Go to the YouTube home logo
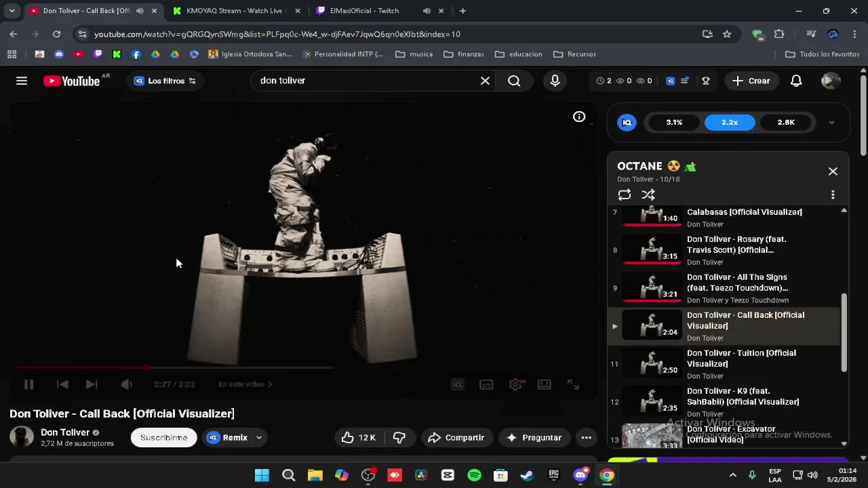Image resolution: width=868 pixels, height=488 pixels. click(72, 81)
